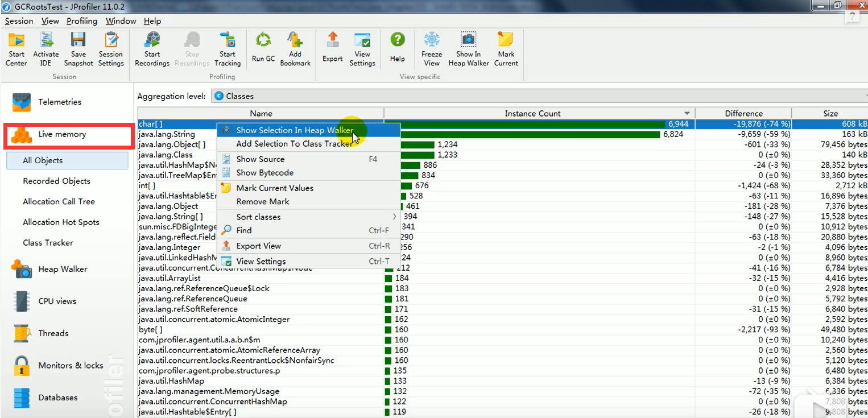Screen dimensions: 868x418
Task: Choose Remove Mark in the context menu
Action: coord(309,202)
